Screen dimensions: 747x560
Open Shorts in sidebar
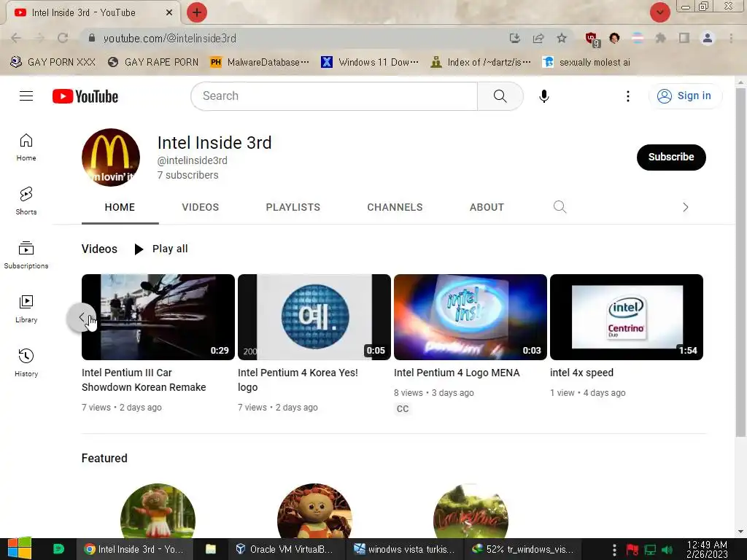pos(26,201)
